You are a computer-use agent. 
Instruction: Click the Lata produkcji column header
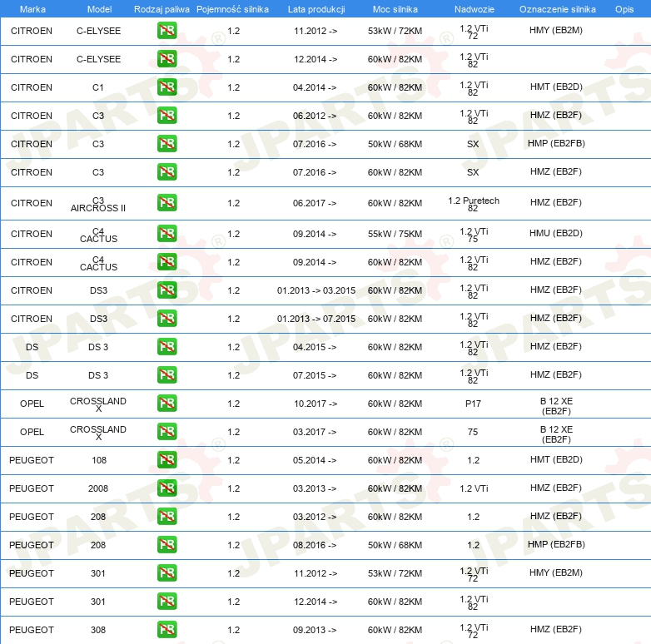tap(316, 9)
